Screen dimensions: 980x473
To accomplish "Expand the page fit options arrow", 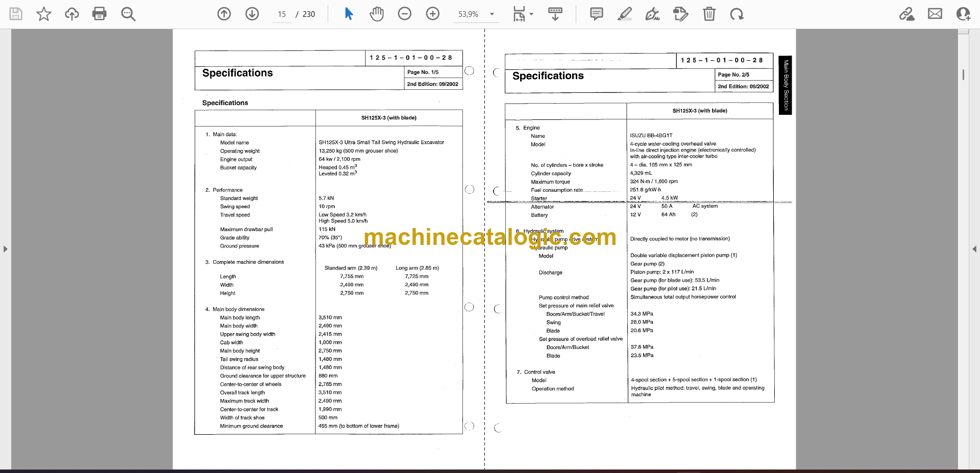I will click(x=531, y=14).
